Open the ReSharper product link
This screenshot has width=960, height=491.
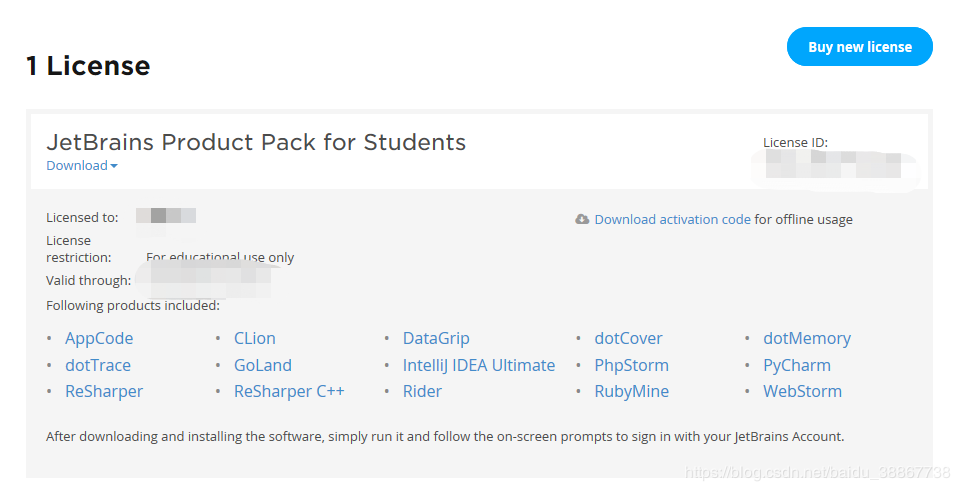(x=104, y=392)
